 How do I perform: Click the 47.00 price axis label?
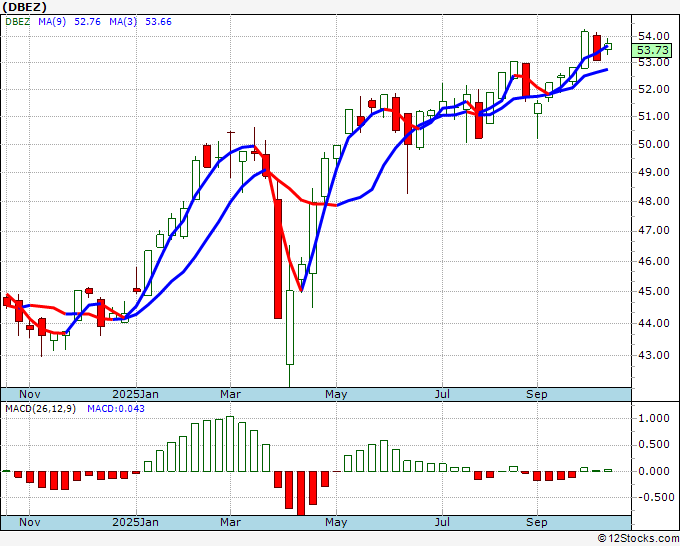click(x=654, y=231)
